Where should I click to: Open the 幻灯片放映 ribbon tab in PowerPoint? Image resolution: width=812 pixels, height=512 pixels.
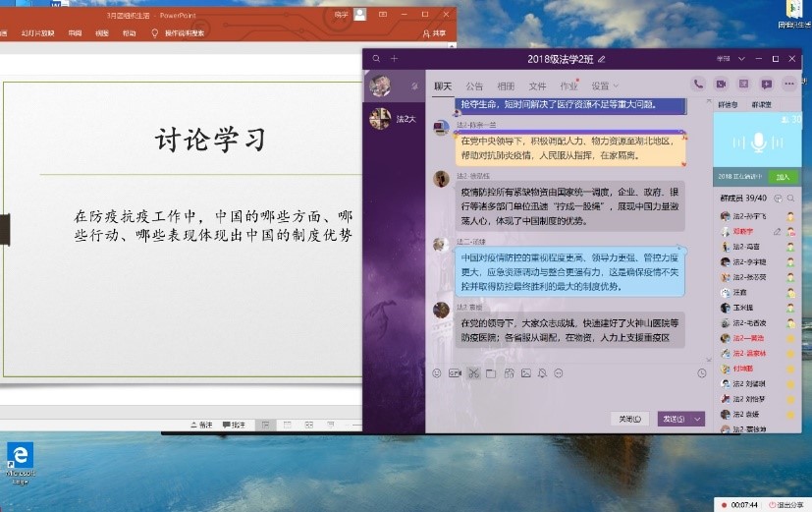point(37,32)
